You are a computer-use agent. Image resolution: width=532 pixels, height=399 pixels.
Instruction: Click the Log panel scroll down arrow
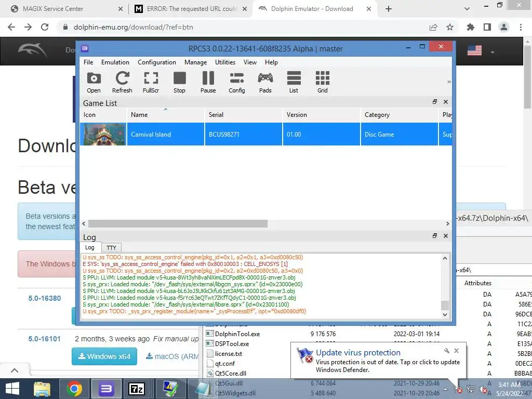tap(445, 314)
